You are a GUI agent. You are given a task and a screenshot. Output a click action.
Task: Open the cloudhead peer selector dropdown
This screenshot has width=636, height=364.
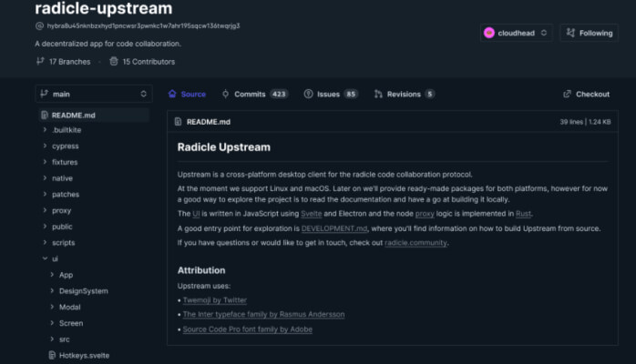tap(516, 33)
